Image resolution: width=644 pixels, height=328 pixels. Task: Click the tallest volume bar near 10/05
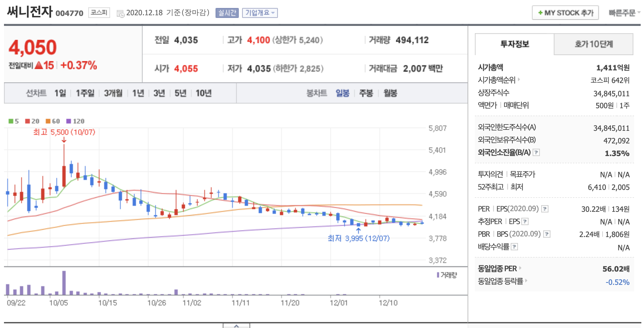click(x=64, y=283)
